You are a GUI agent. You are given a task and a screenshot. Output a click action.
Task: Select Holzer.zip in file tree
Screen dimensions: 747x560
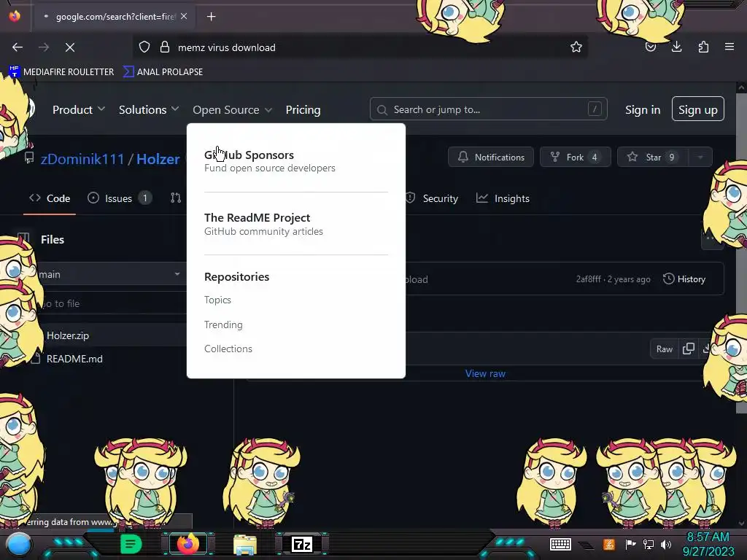click(68, 335)
